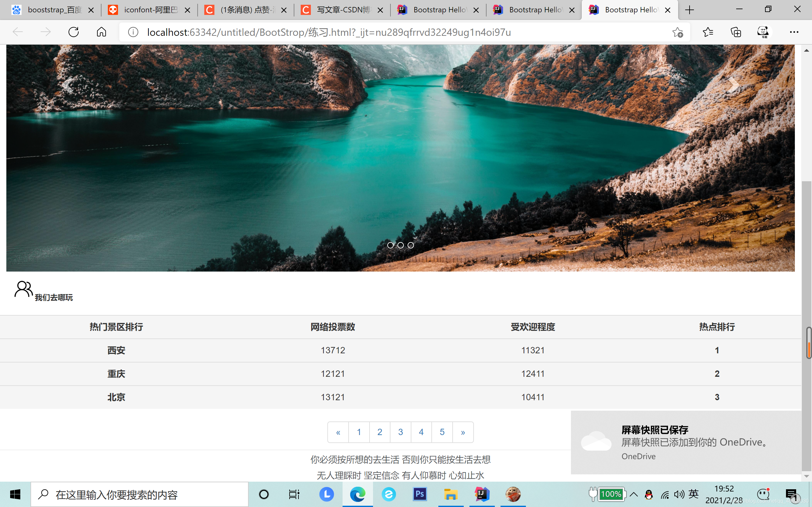Image resolution: width=812 pixels, height=507 pixels.
Task: Select the third carousel indicator dot
Action: pyautogui.click(x=411, y=245)
